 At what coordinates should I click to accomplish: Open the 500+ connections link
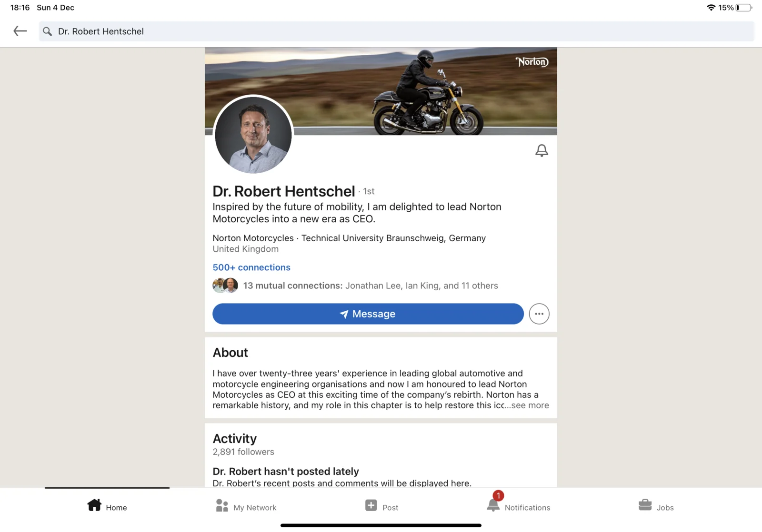click(251, 267)
